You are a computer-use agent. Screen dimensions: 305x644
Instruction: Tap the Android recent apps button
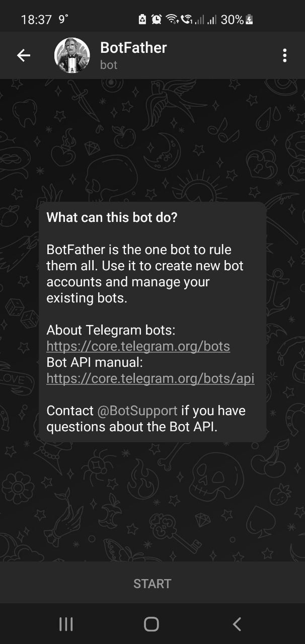pyautogui.click(x=66, y=624)
